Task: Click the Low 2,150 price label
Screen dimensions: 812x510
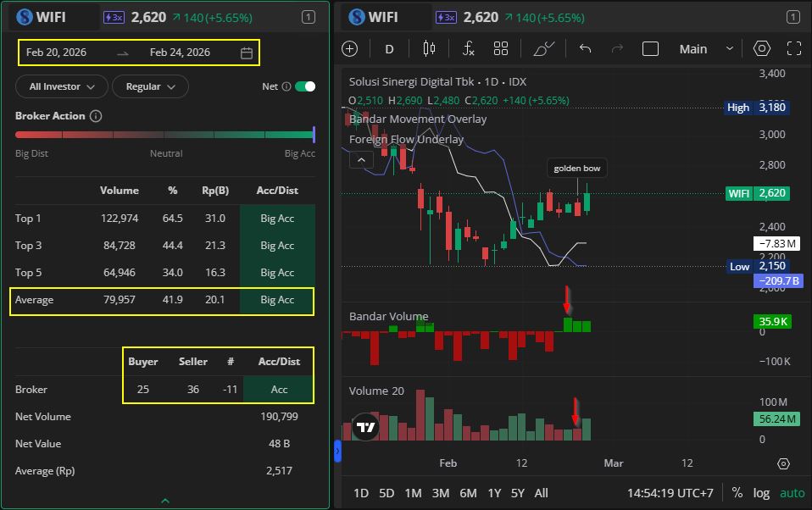Action: (x=757, y=266)
